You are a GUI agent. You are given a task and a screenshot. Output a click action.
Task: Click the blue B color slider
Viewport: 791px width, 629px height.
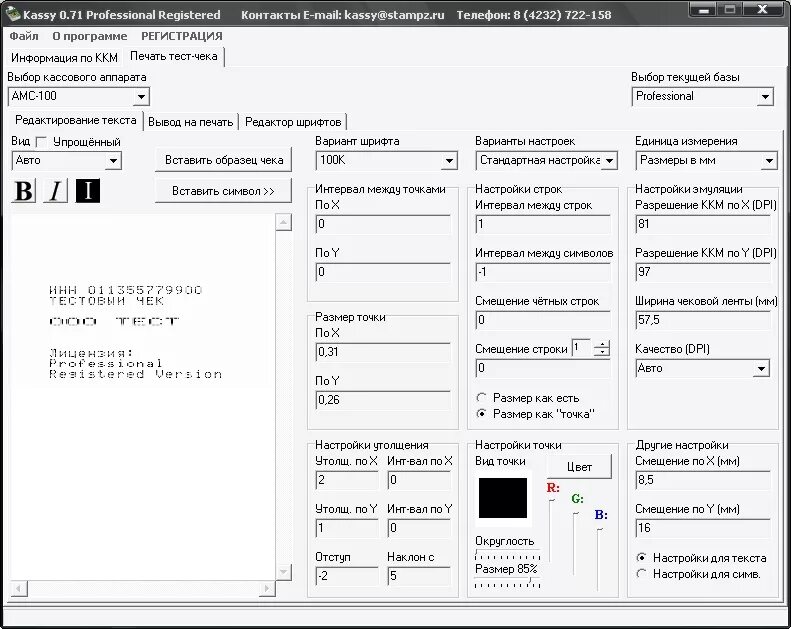pos(599,558)
